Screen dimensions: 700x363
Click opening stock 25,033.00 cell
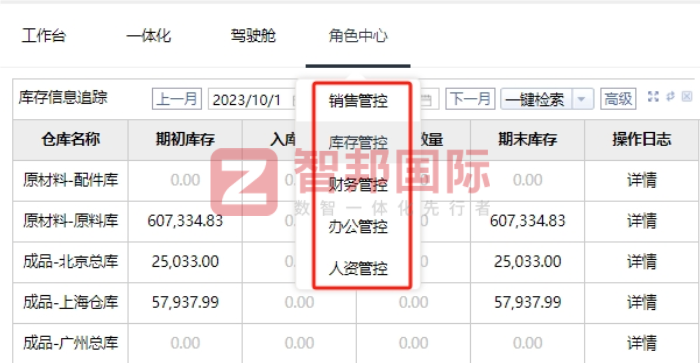pyautogui.click(x=185, y=261)
